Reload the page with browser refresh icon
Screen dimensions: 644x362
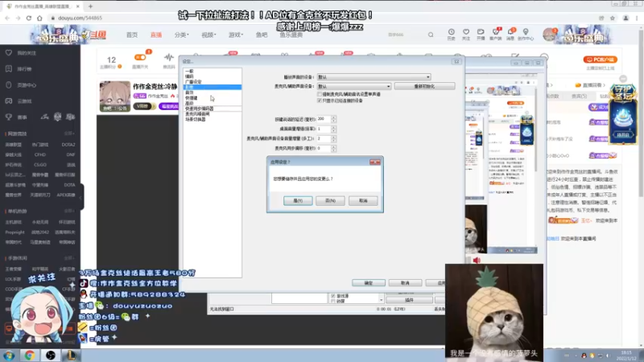tap(29, 18)
